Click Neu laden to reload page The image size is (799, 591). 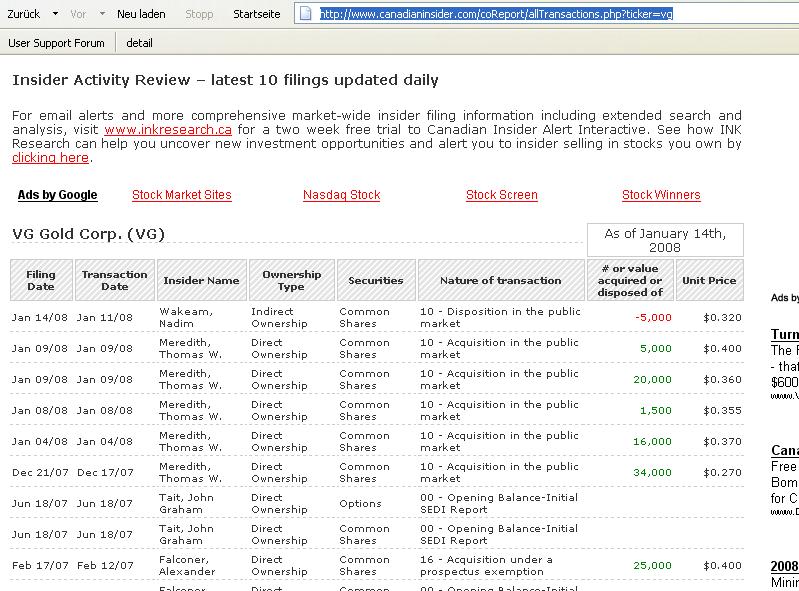(141, 14)
